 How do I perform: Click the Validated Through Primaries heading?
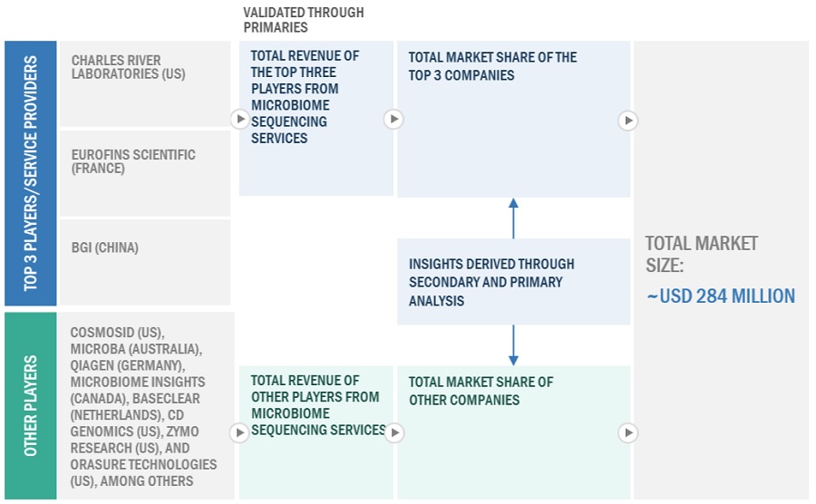point(304,20)
